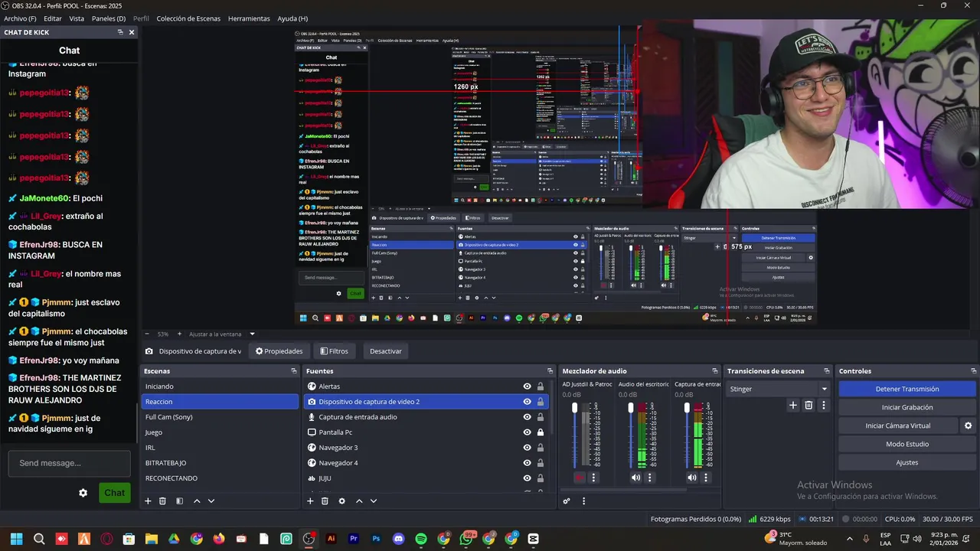Viewport: 980px width, 551px height.
Task: Float the Mezclador de audio dock
Action: [715, 371]
